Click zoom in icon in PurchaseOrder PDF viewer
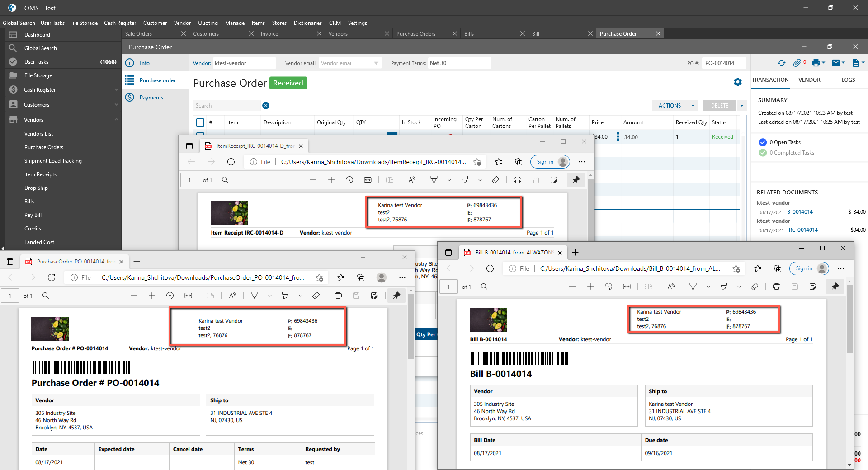868x470 pixels. click(152, 296)
